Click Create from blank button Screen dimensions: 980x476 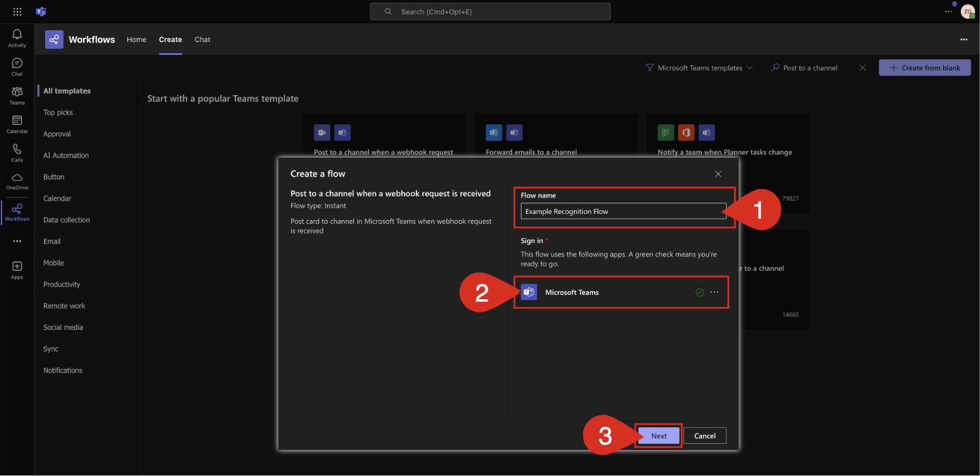(924, 68)
